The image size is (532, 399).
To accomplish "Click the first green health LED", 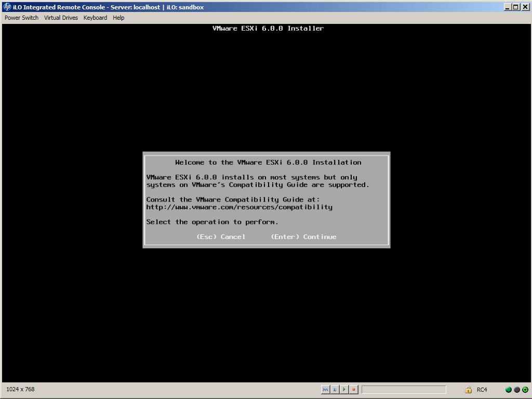I will coord(509,390).
